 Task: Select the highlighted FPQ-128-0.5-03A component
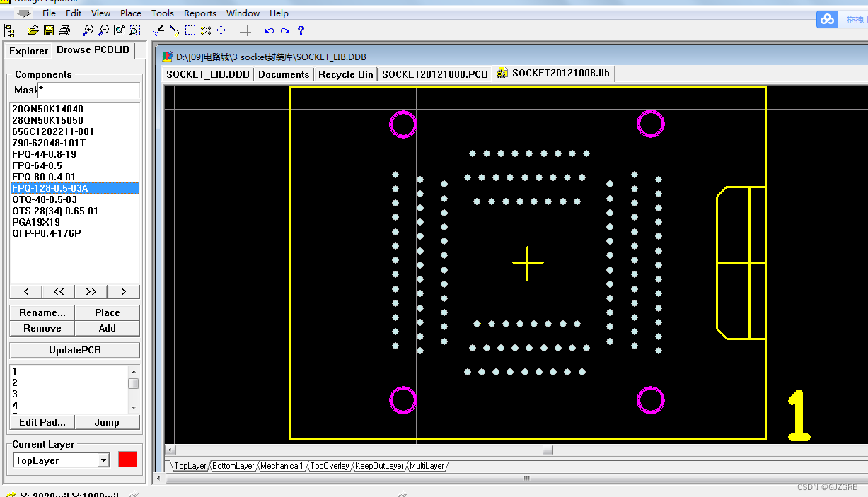tap(74, 188)
